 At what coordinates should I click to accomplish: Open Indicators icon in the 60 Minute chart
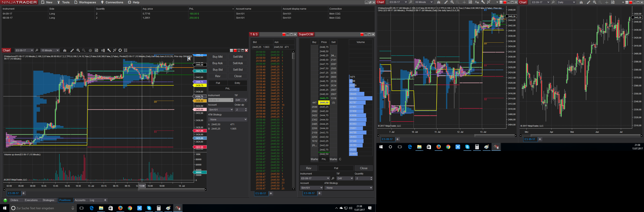483,2
